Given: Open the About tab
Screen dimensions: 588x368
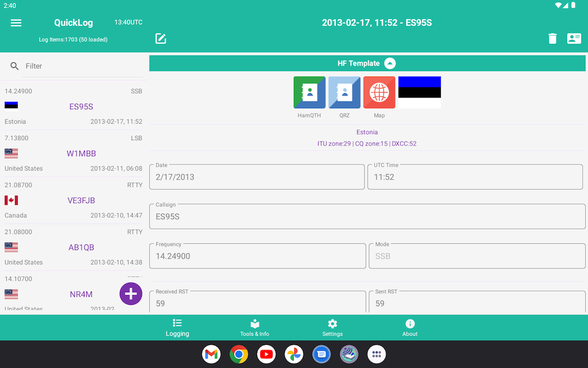Looking at the screenshot, I should 410,328.
